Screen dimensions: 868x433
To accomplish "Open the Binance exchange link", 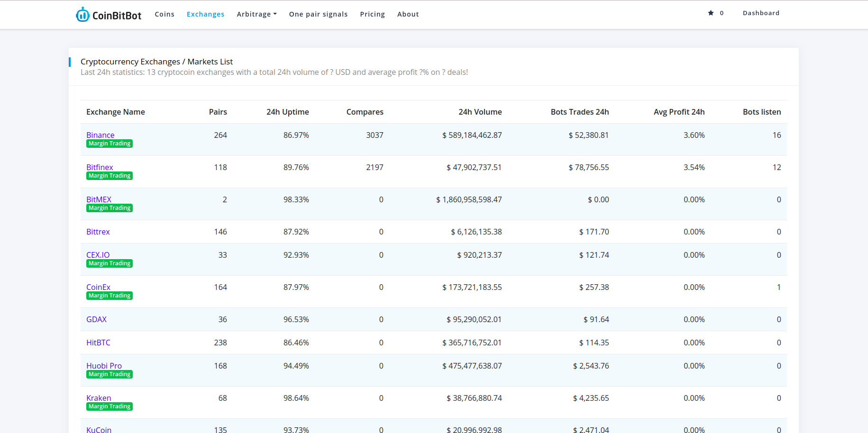I will point(100,135).
